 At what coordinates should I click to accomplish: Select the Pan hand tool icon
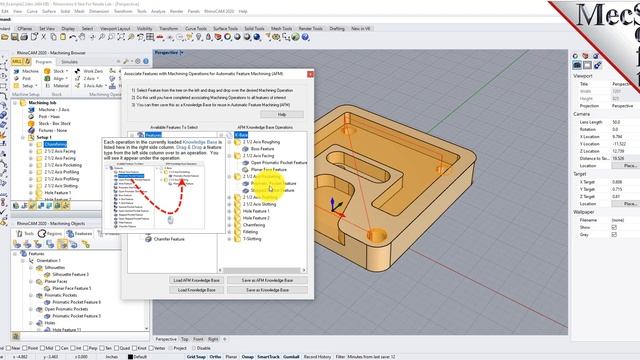[x=82, y=37]
